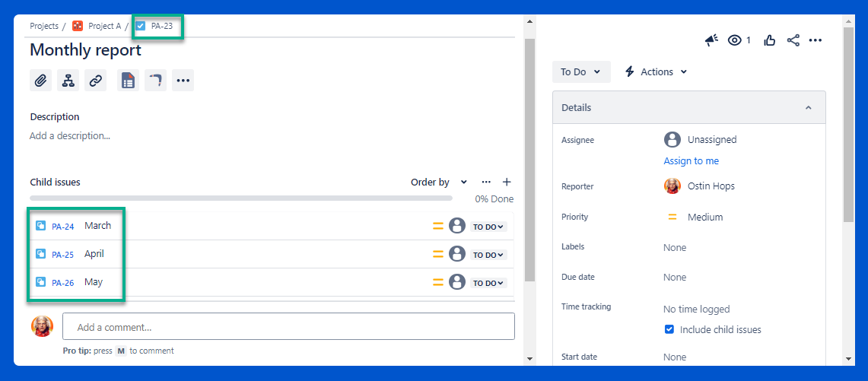Click the Assign to me link
The width and height of the screenshot is (868, 381).
coord(691,161)
